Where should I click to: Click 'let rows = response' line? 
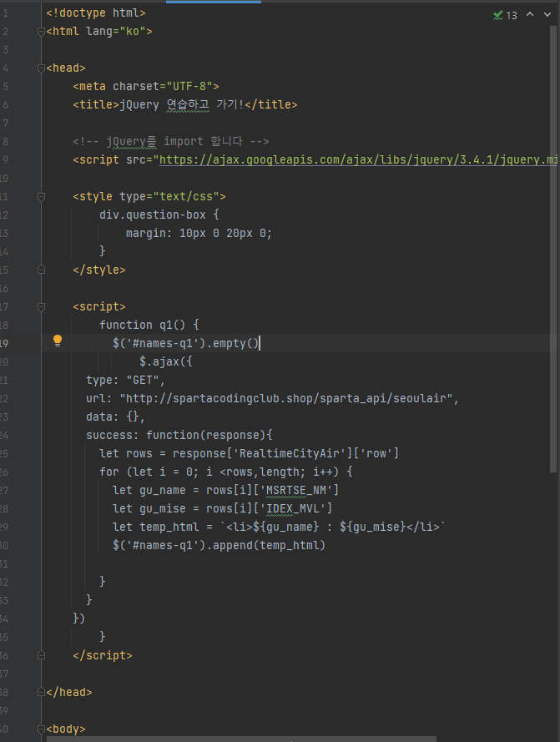pos(249,454)
